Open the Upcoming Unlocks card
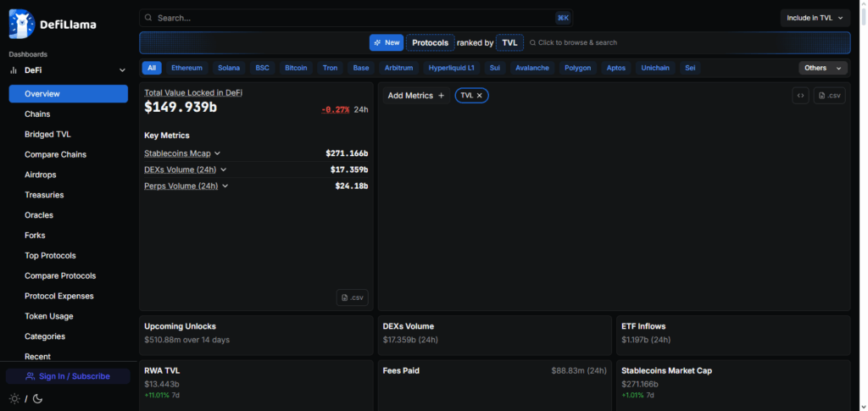Viewport: 868px width, 411px height. [x=256, y=336]
